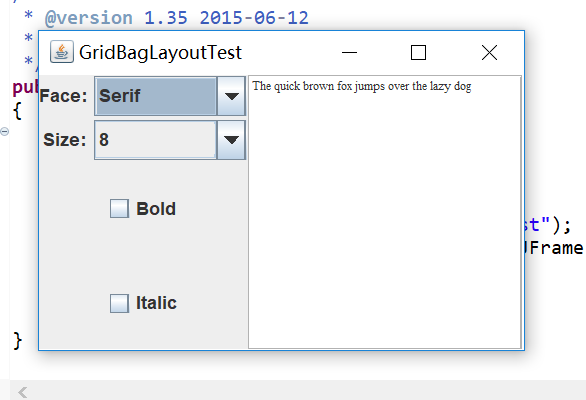Open the Face dropdown arrow
The width and height of the screenshot is (586, 400).
point(231,96)
